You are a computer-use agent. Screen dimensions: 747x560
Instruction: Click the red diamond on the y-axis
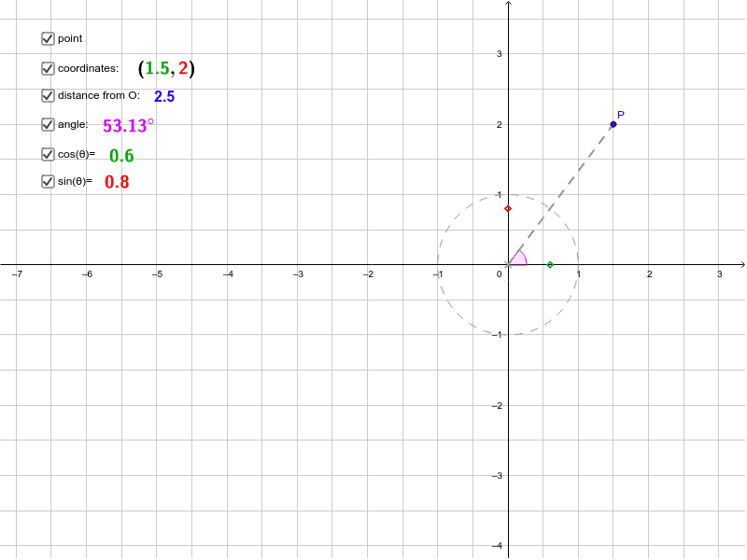[x=509, y=207]
